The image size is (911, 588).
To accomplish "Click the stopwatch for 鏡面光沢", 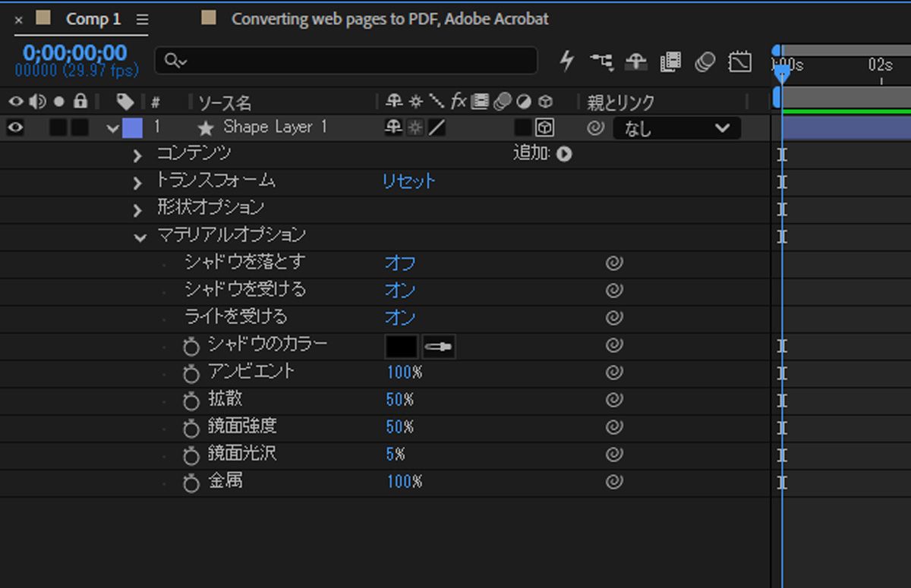I will click(191, 456).
